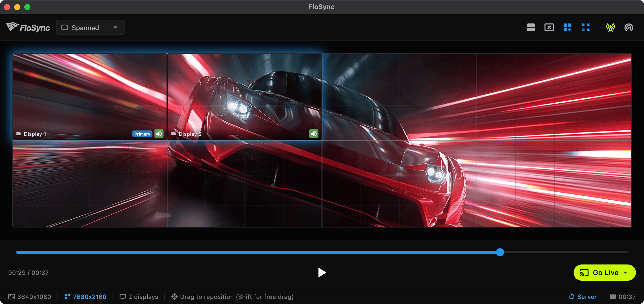The height and width of the screenshot is (304, 644).
Task: Toggle audio speaker on Display 2
Action: (x=314, y=134)
